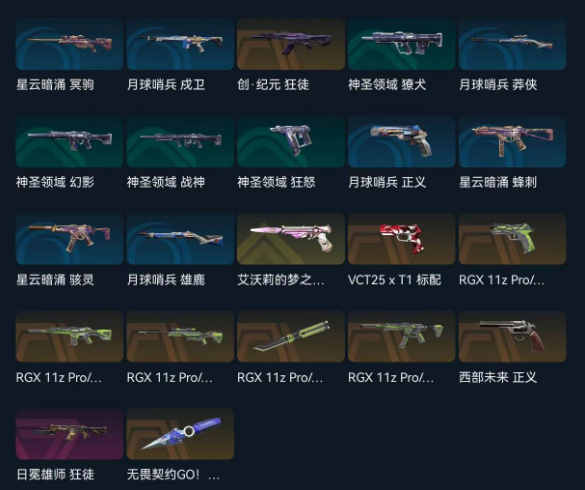Open the 月球哨兵 戍卫 rifle skin
585x490 pixels.
(180, 44)
